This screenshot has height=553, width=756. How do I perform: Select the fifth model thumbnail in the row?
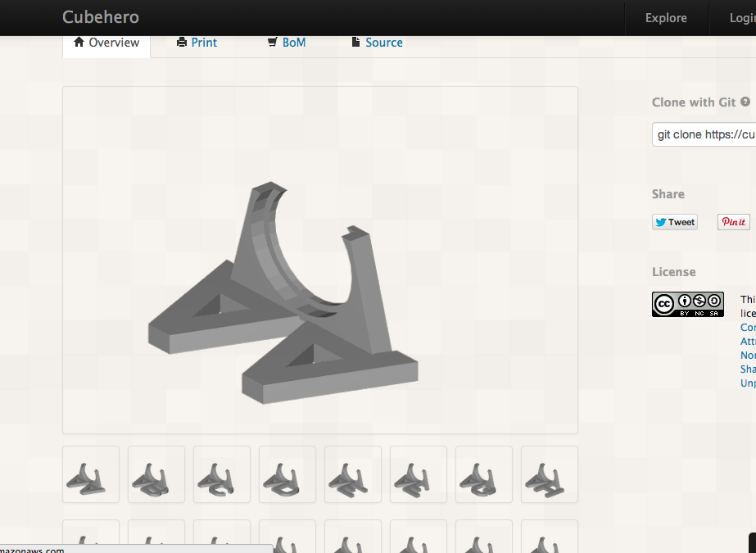[353, 474]
